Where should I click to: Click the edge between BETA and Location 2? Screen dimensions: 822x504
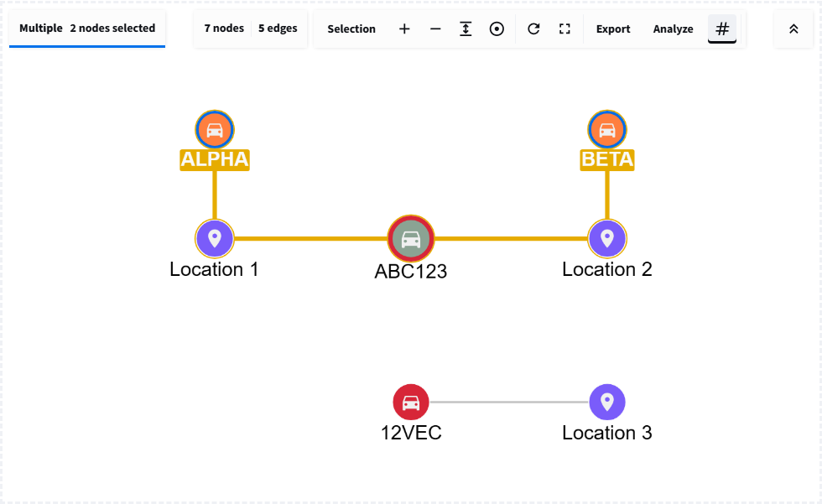tap(607, 195)
